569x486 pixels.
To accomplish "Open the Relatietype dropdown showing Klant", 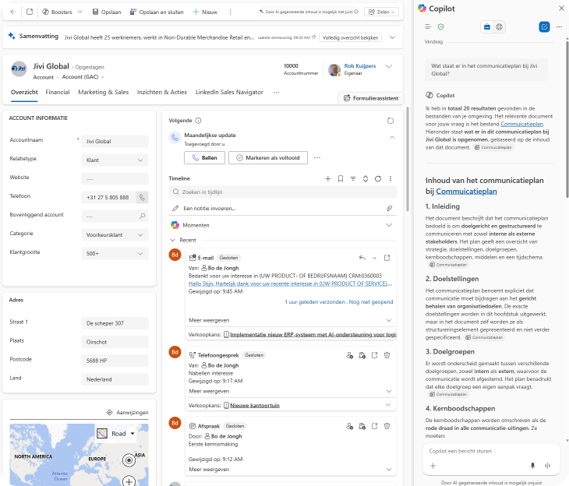I will click(115, 160).
